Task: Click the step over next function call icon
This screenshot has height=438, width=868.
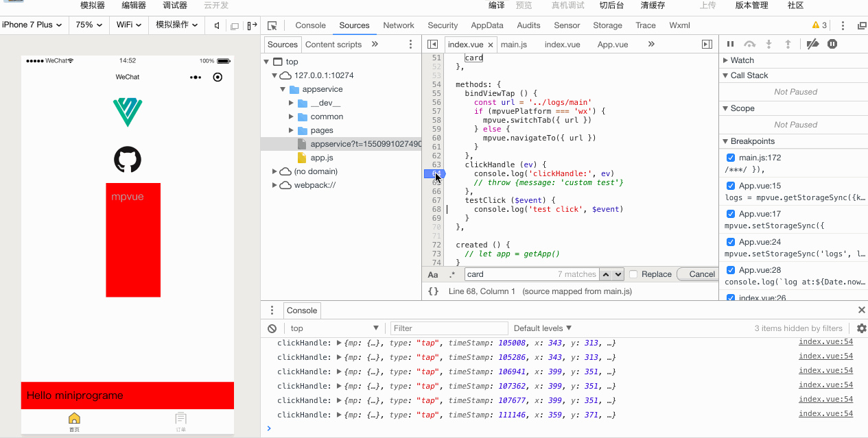Action: 751,44
